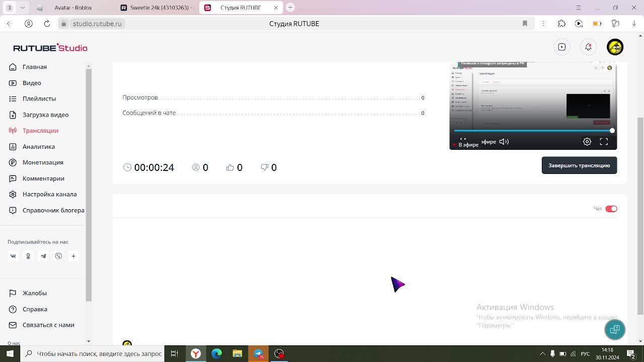
Task: Click the Справка question mark icon
Action: pyautogui.click(x=13, y=309)
